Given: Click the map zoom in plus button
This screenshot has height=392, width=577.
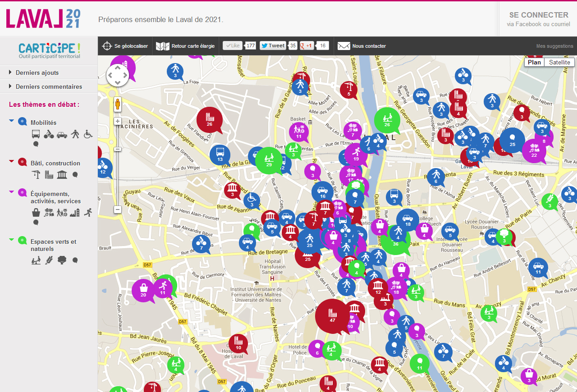Looking at the screenshot, I should click(x=118, y=121).
